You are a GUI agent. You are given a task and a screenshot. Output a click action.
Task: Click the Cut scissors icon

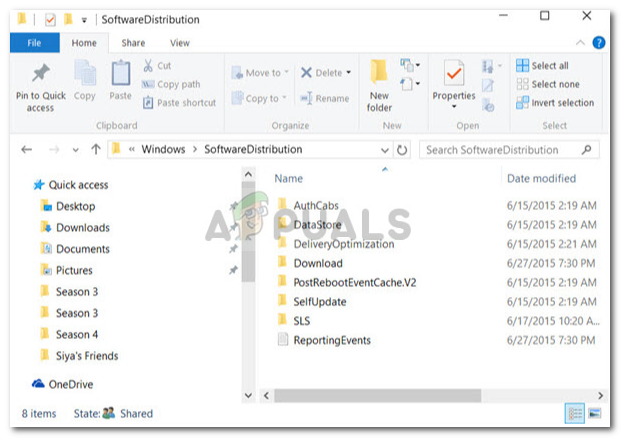(148, 65)
